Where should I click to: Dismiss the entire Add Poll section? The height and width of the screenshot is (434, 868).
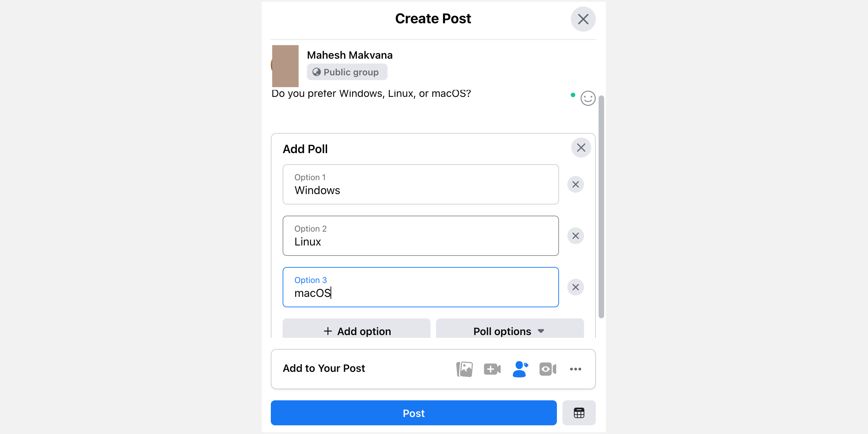[581, 148]
